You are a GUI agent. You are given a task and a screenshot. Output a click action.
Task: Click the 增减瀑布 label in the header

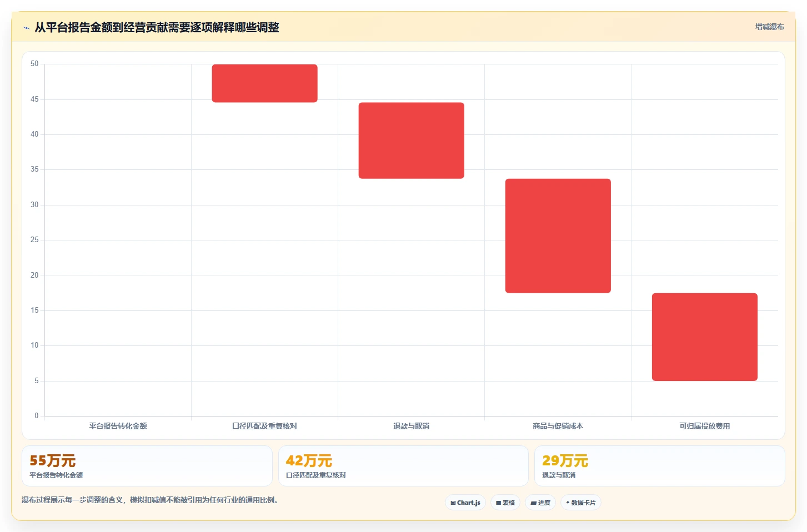tap(769, 27)
